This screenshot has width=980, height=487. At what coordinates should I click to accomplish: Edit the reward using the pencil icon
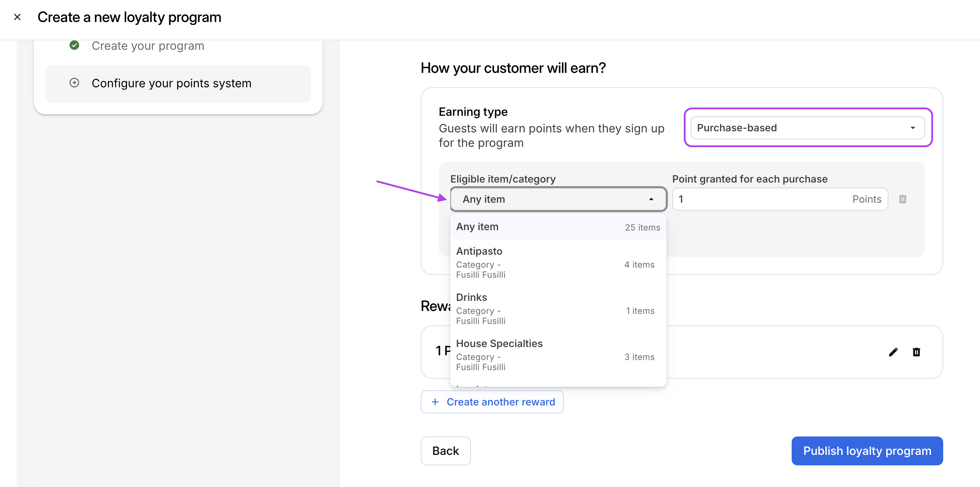click(893, 352)
